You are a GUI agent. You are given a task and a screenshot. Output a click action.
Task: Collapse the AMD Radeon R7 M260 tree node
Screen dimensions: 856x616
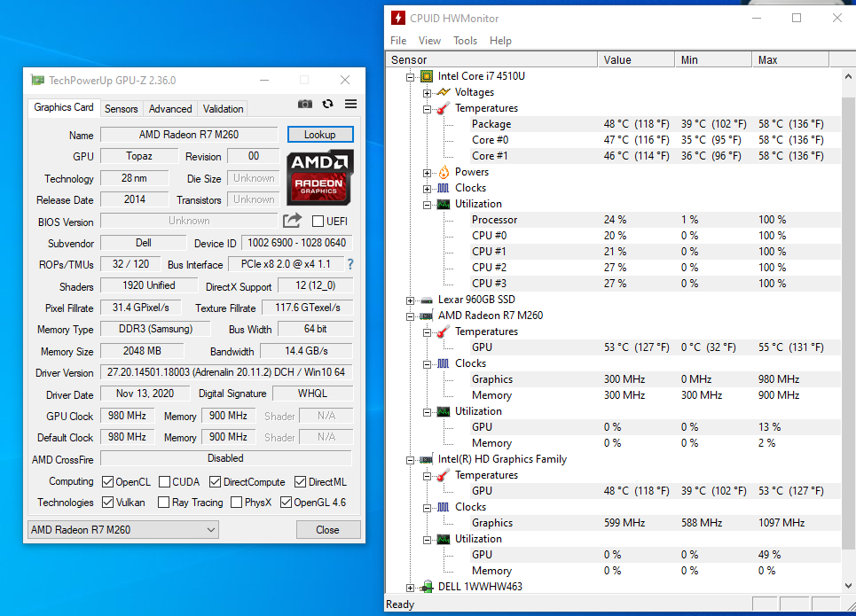click(x=410, y=316)
